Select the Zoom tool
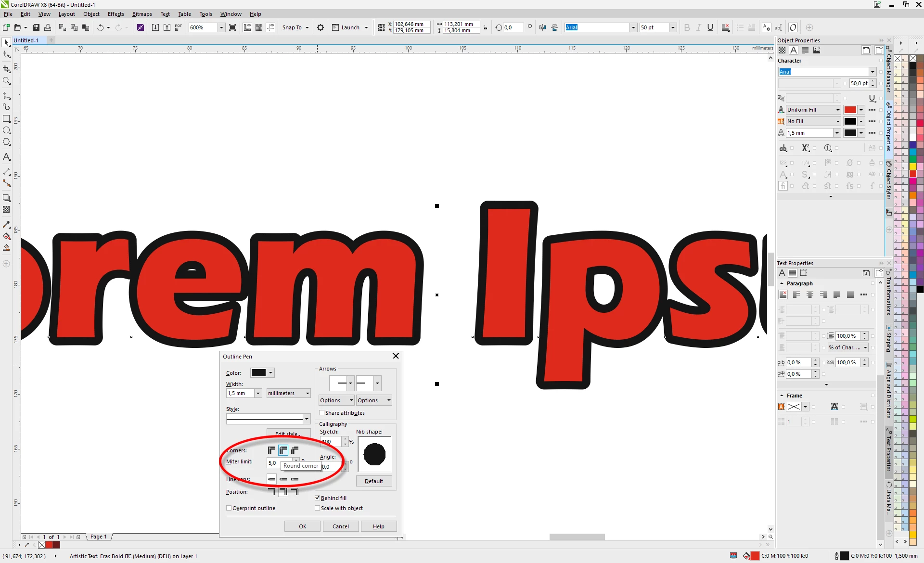The height and width of the screenshot is (563, 924). click(x=6, y=81)
